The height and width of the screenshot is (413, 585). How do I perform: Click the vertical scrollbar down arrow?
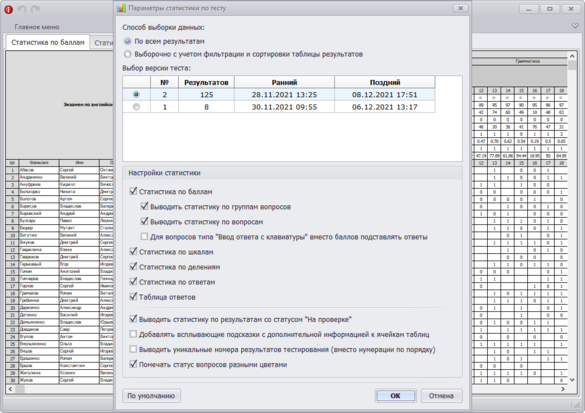click(572, 379)
